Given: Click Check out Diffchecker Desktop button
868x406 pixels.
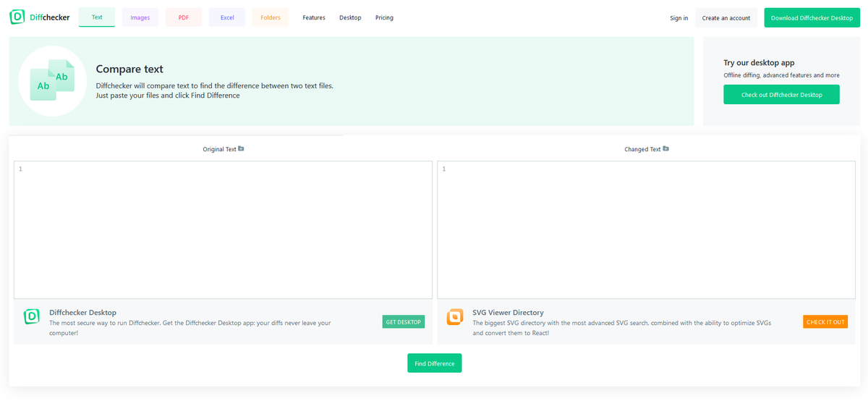Looking at the screenshot, I should tap(781, 95).
